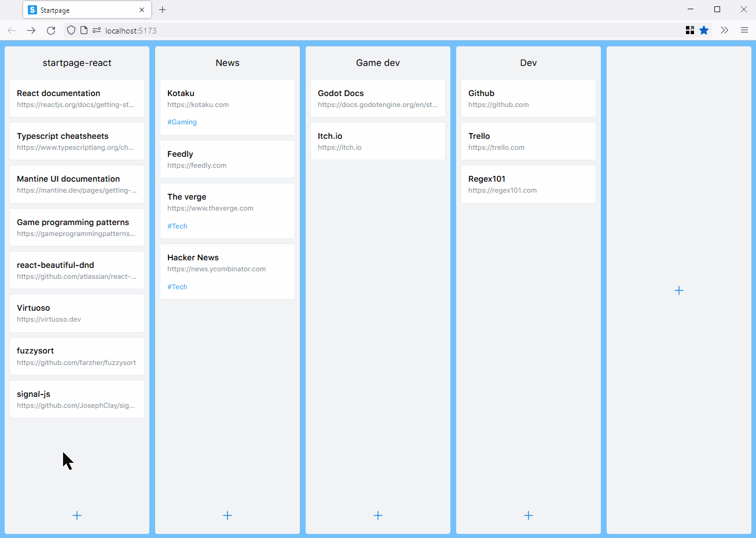
Task: Open the Regex101 bookmark
Action: 529,184
